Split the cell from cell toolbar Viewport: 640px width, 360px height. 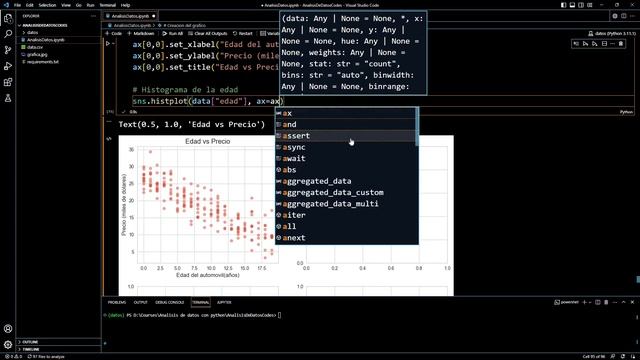[x=604, y=44]
